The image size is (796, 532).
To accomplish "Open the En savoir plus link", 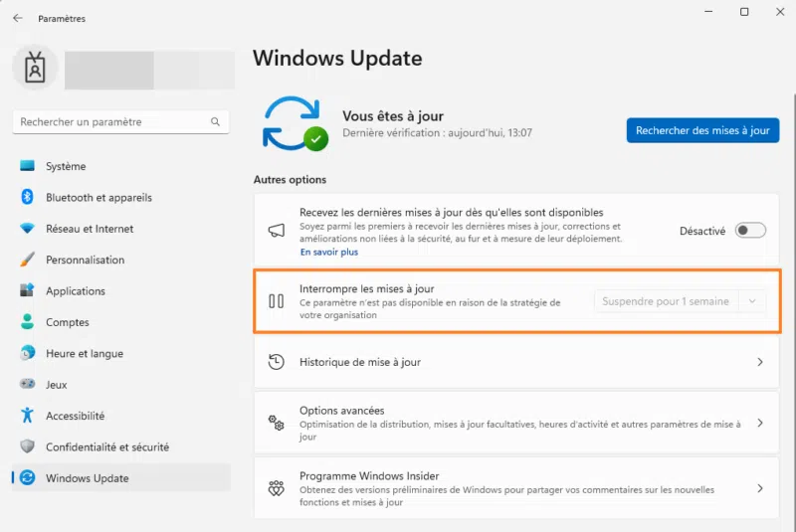I will (x=328, y=253).
